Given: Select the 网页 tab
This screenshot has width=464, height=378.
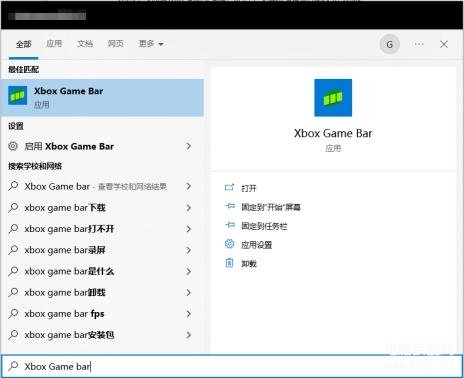Looking at the screenshot, I should (x=116, y=44).
